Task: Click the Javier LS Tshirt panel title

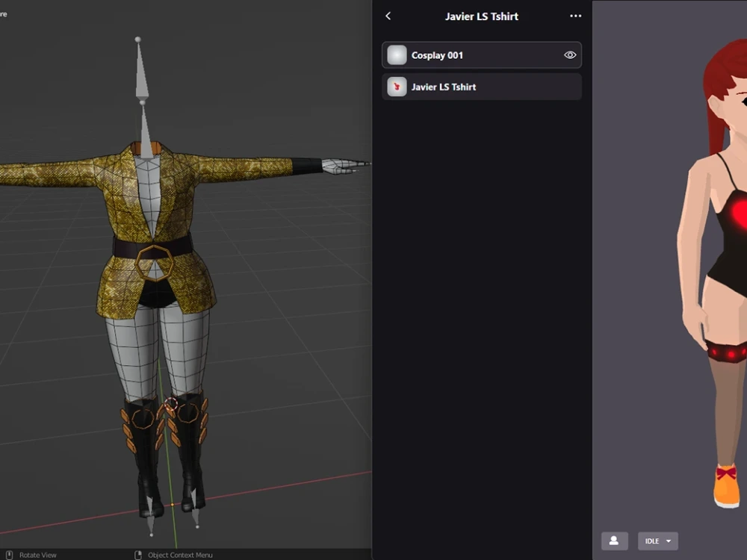Action: (481, 16)
